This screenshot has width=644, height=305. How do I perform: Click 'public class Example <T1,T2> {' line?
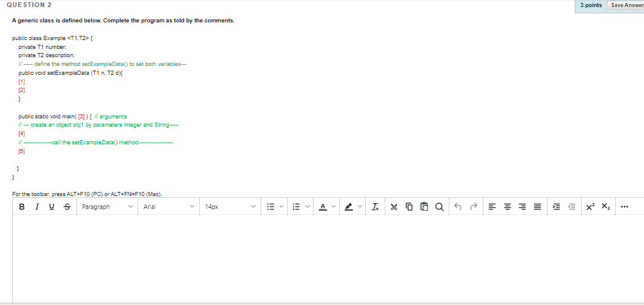52,38
